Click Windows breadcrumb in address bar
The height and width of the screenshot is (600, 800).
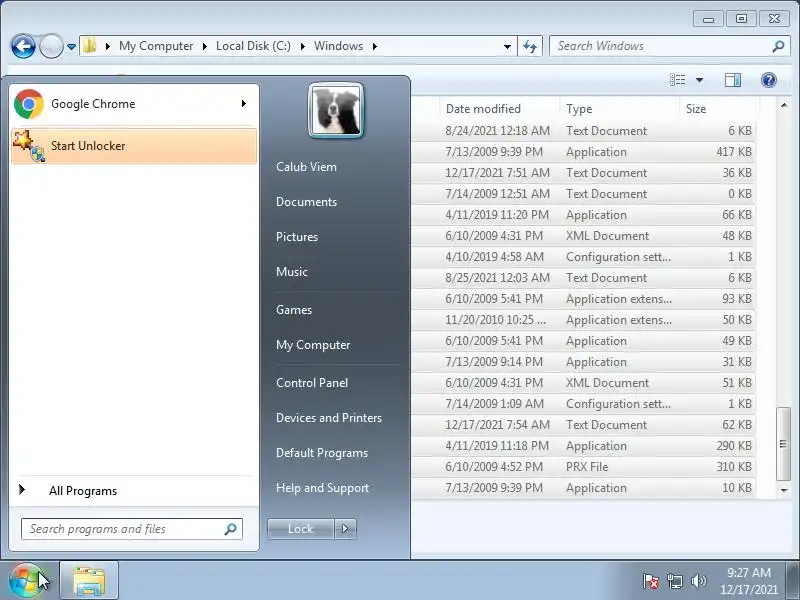[338, 46]
